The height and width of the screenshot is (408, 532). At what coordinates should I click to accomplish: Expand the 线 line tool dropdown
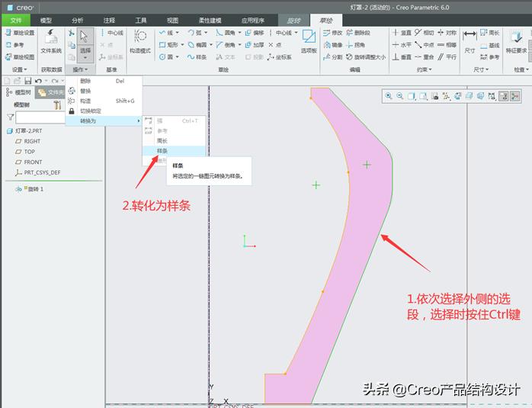click(x=177, y=33)
